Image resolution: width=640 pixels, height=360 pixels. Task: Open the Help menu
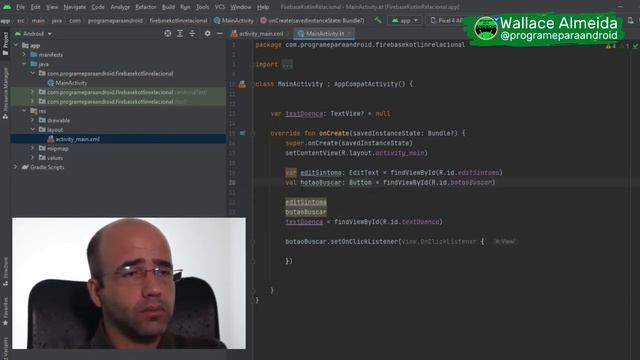[x=263, y=7]
